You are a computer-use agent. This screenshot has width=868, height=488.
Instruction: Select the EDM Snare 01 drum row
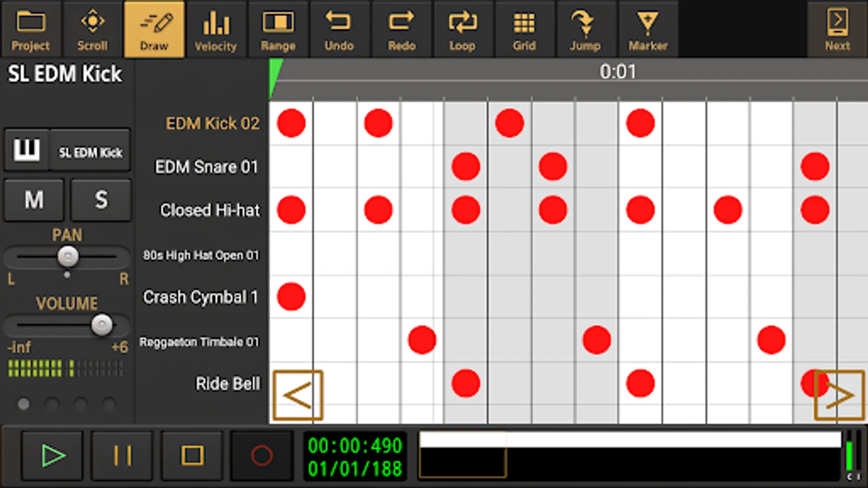pyautogui.click(x=207, y=166)
